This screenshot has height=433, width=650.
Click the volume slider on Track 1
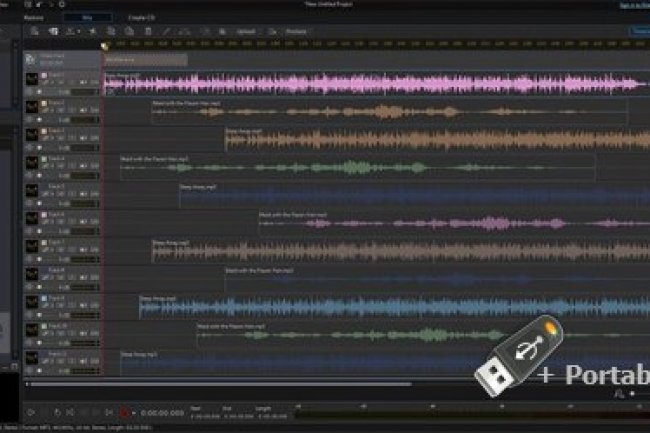84,92
